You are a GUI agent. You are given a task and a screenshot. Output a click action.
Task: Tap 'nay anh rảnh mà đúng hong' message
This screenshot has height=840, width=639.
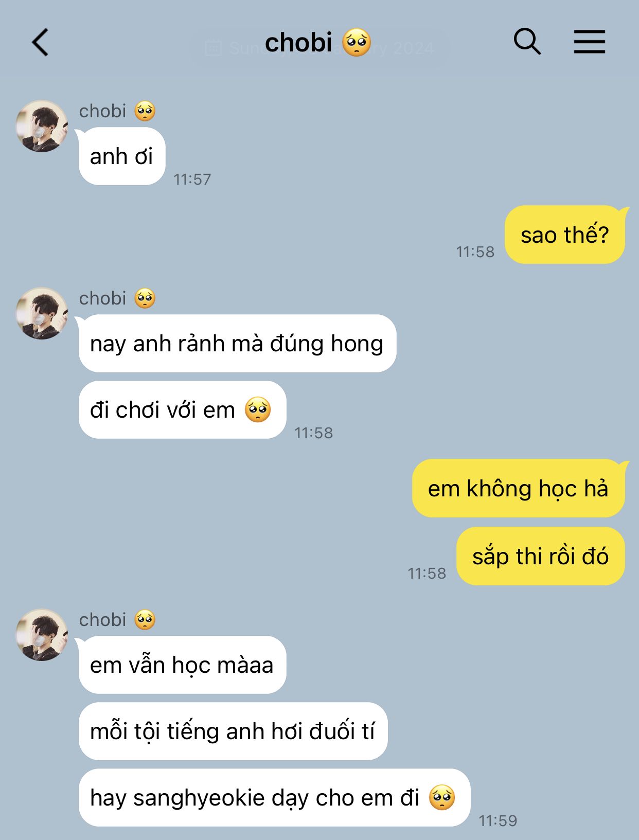(x=237, y=343)
